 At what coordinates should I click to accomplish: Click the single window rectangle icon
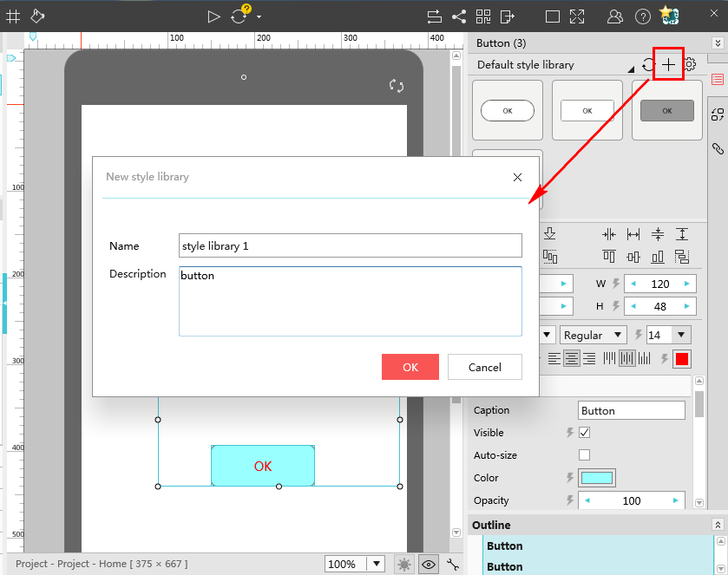click(553, 17)
